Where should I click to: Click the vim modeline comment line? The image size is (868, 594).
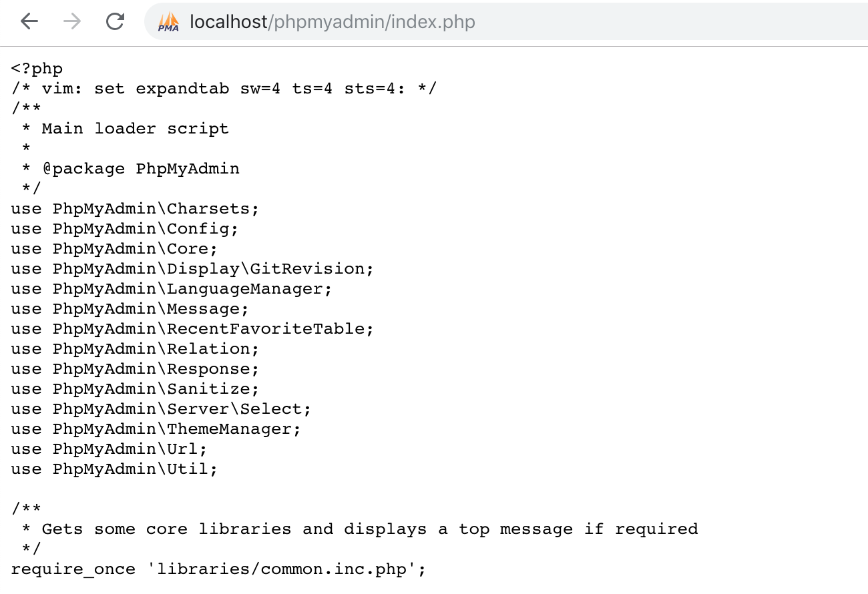[x=224, y=89]
